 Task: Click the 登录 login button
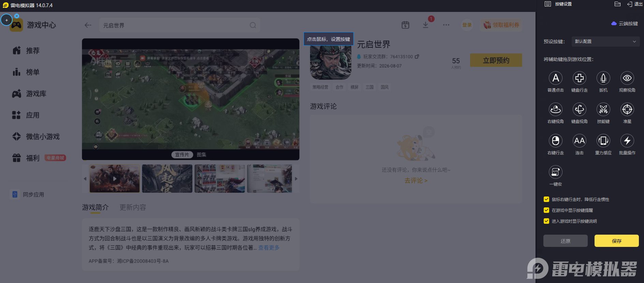pos(467,25)
